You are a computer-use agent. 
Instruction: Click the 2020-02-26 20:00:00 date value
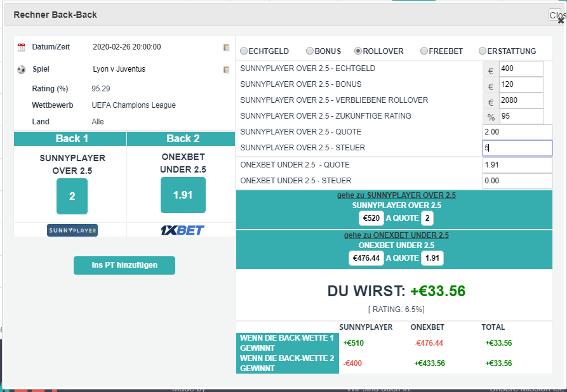(x=127, y=47)
